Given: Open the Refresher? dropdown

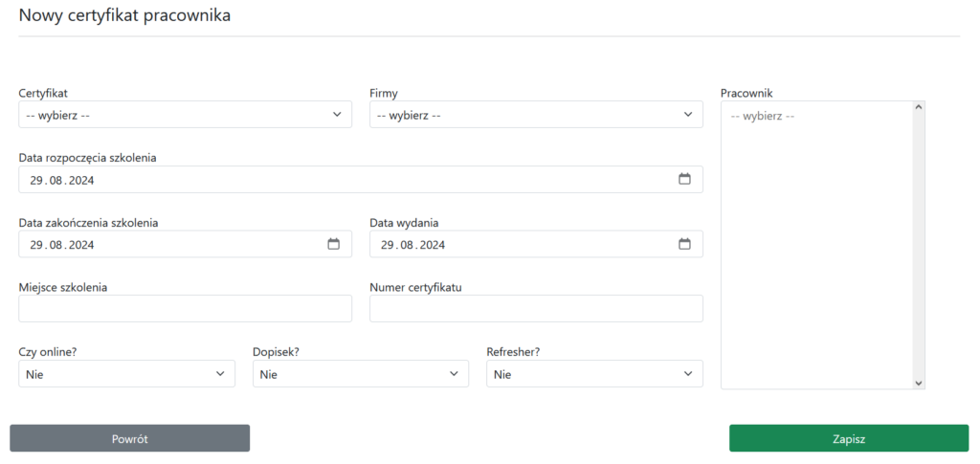Looking at the screenshot, I should [594, 373].
